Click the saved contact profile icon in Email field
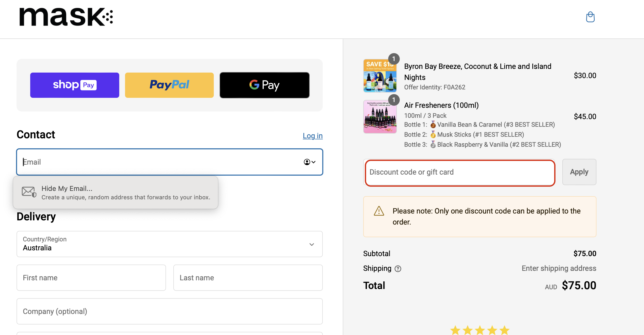This screenshot has width=644, height=335. click(x=307, y=162)
